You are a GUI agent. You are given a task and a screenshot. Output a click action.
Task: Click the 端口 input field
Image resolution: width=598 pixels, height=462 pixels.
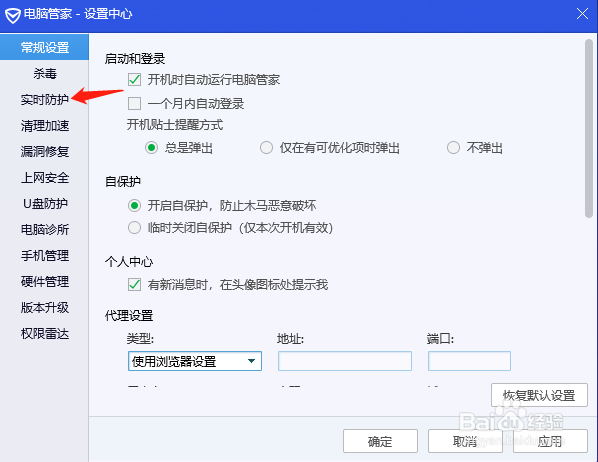(x=469, y=361)
